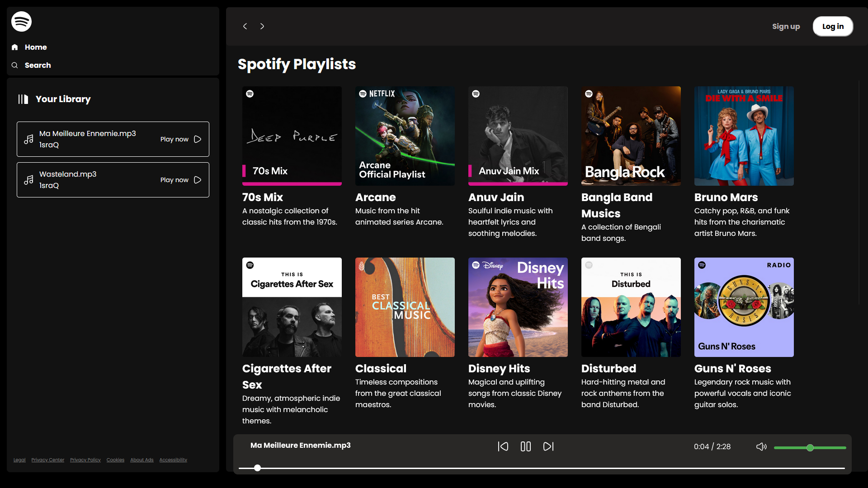Viewport: 868px width, 488px height.
Task: Open the Disney Hits playlist thumbnail
Action: (518, 307)
